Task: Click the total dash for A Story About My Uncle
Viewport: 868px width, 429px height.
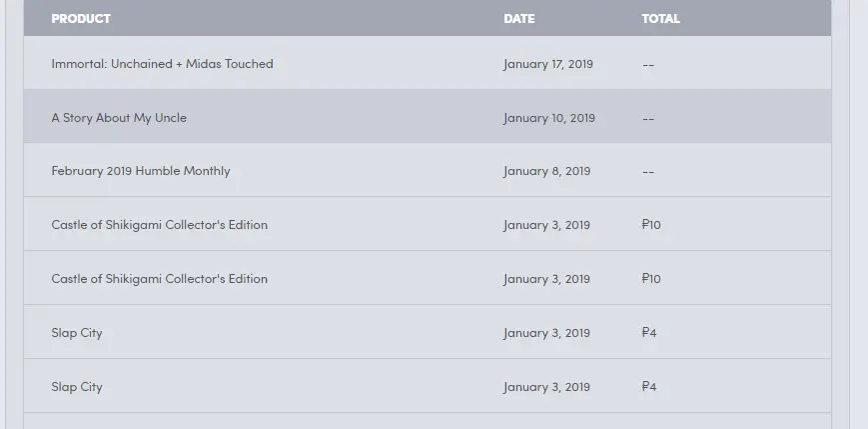Action: 648,119
